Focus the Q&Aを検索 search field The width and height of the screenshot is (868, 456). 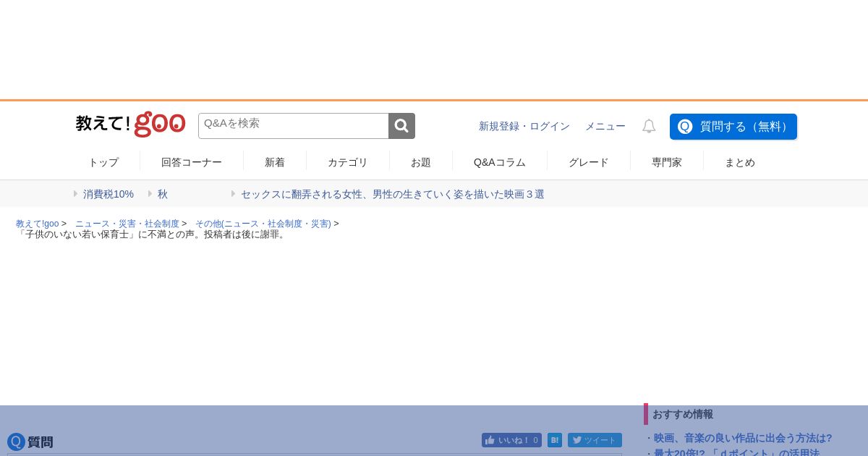coord(294,126)
